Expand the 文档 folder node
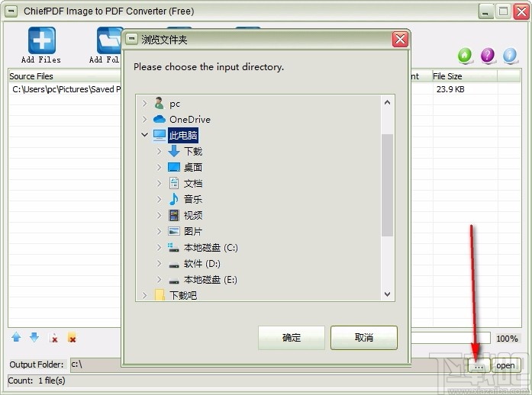 tap(159, 183)
